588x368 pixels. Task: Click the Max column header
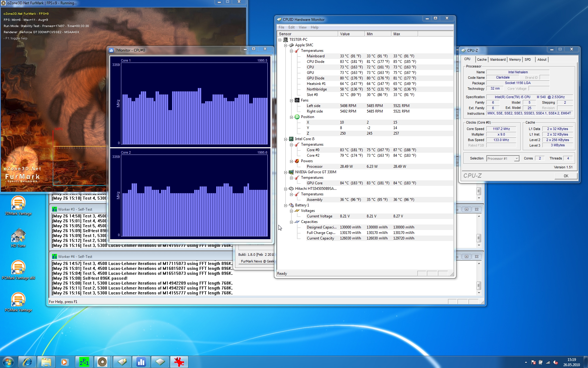pos(405,34)
